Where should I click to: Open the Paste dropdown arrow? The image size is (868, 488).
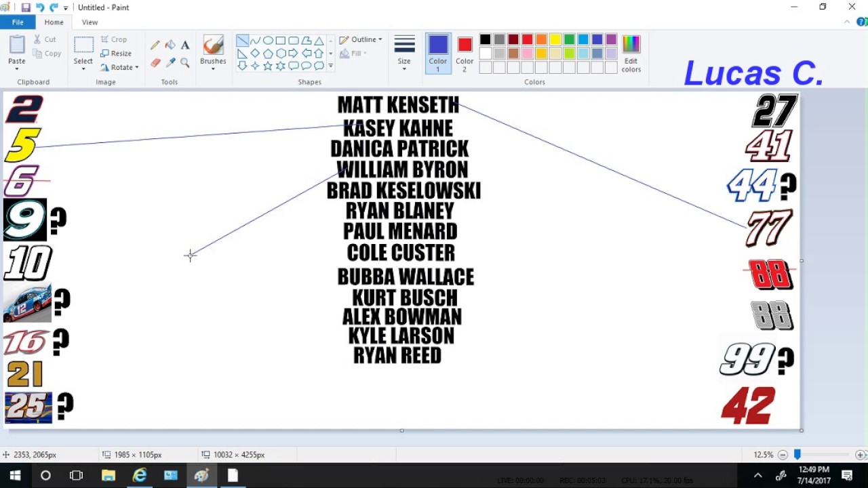click(17, 68)
